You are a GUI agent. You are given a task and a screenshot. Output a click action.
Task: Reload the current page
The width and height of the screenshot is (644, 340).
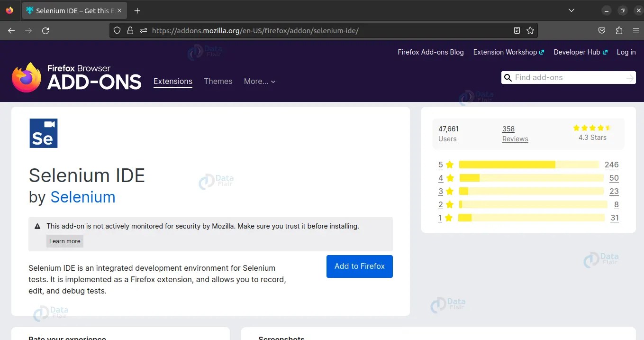[45, 30]
